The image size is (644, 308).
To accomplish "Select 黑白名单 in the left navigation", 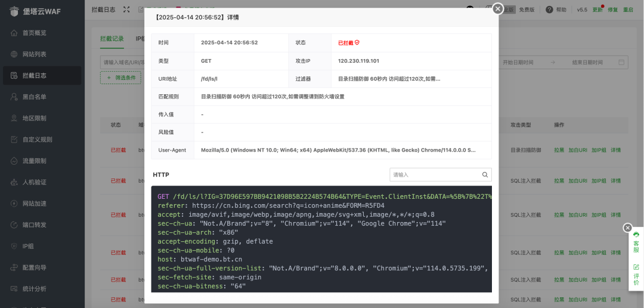I will pos(34,97).
